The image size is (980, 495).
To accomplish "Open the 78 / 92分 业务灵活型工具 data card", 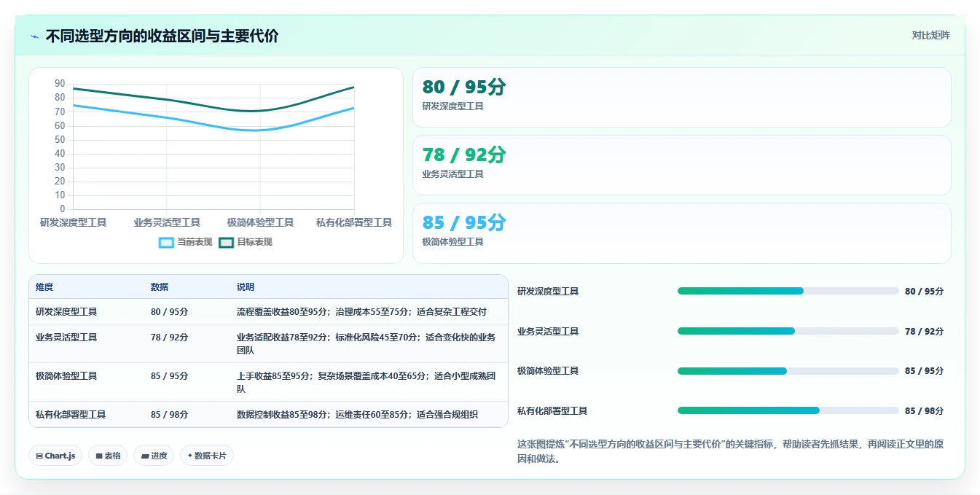I will 681,165.
